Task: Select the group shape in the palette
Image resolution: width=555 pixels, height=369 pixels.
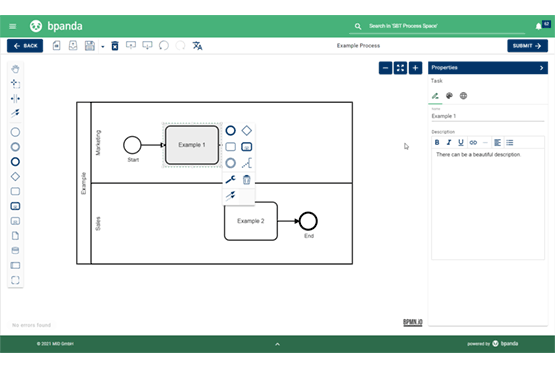Action: [15, 280]
